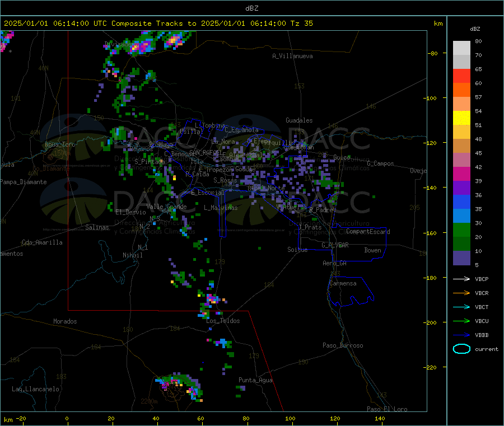Click the green VBCU arrow icon

tap(461, 321)
